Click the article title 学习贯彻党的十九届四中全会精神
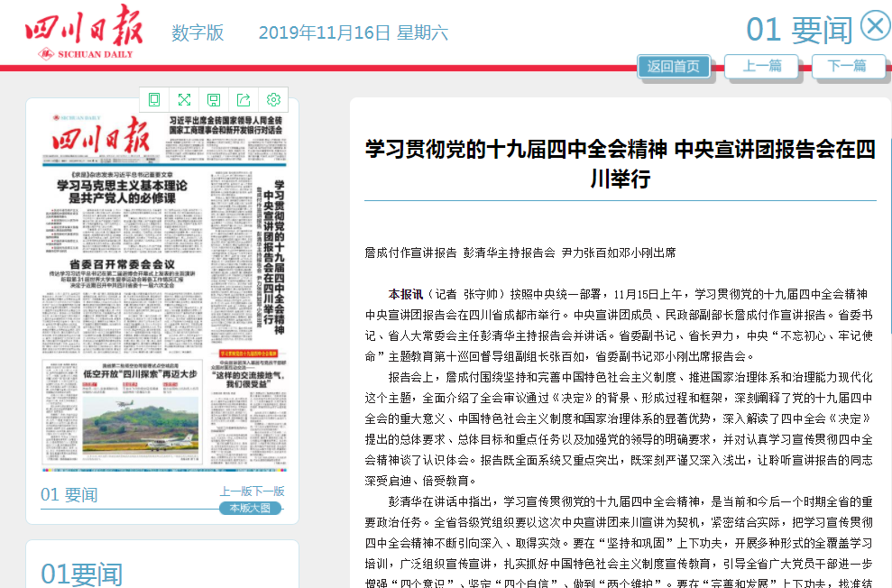The width and height of the screenshot is (892, 588). pos(621,164)
